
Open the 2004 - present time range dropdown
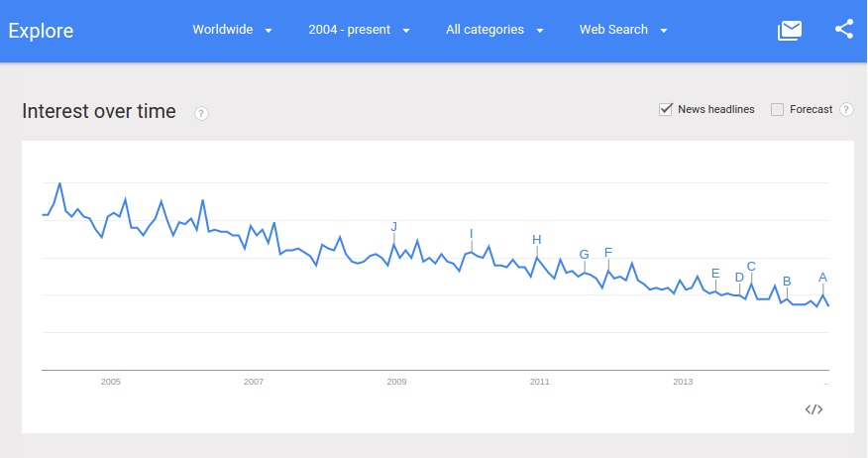(359, 30)
